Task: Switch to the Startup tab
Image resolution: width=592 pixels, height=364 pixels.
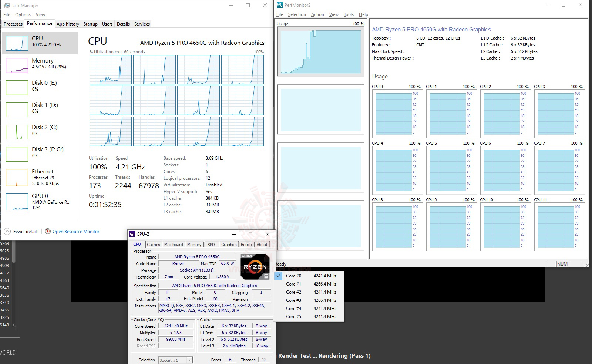Action: click(91, 24)
